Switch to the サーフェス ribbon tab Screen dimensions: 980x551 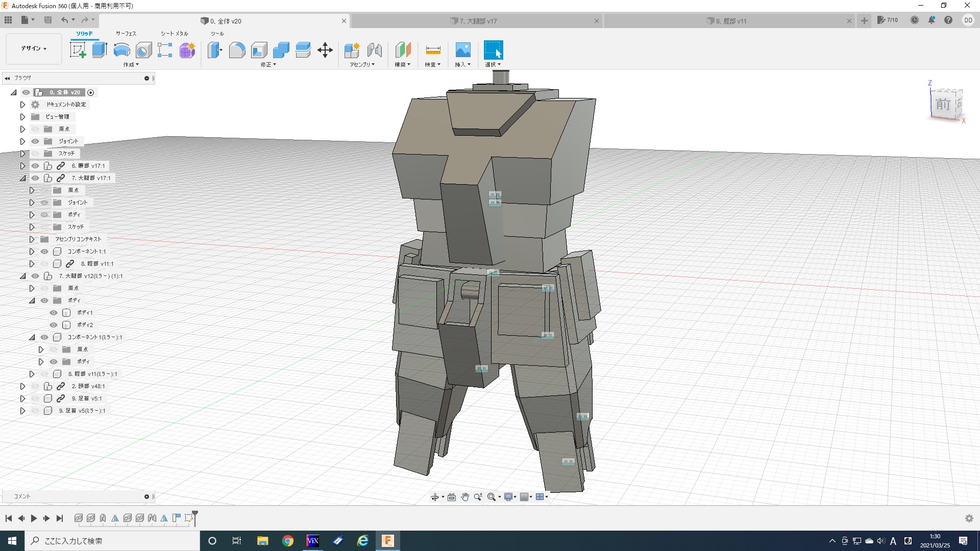(x=126, y=34)
